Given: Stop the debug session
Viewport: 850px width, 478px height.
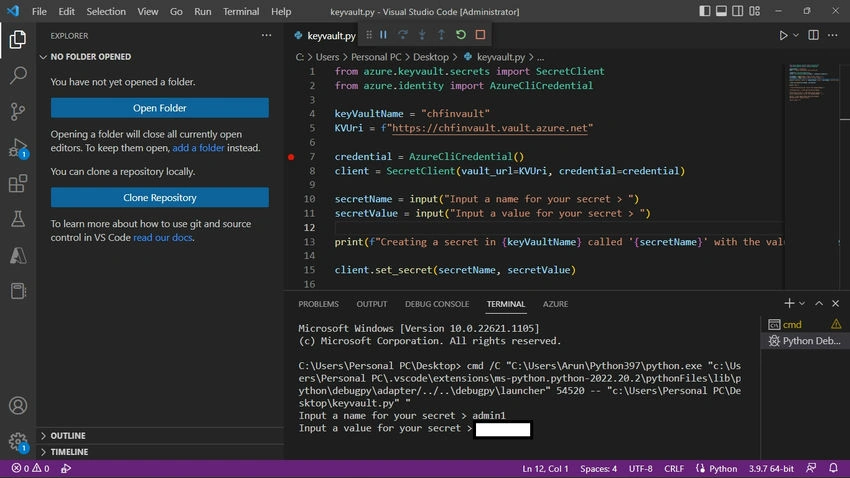Looking at the screenshot, I should (x=480, y=35).
